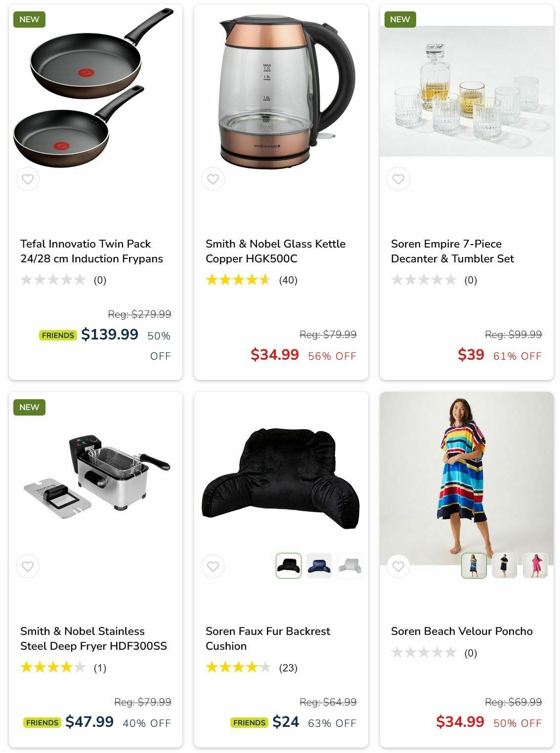Choose the dark navy poncho variant
Viewport: 560px width, 753px height.
pos(505,566)
